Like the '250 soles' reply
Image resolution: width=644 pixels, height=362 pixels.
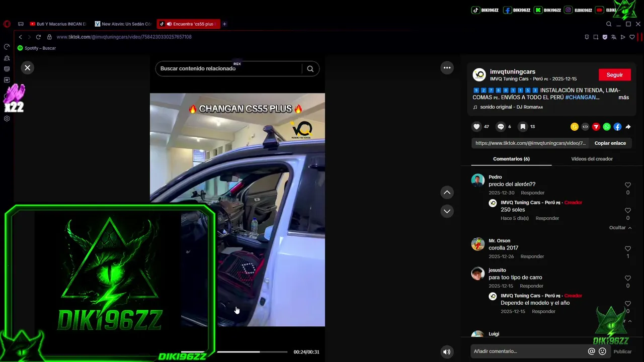(x=627, y=210)
